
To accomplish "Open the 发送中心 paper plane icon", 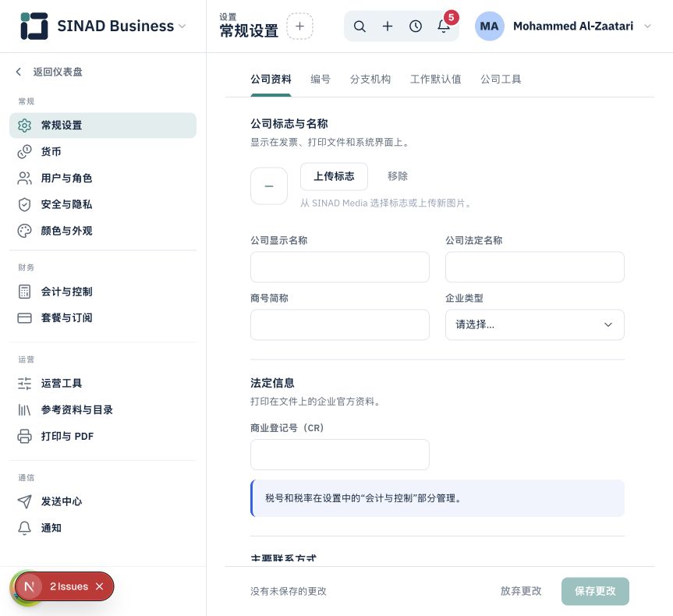I will click(24, 501).
